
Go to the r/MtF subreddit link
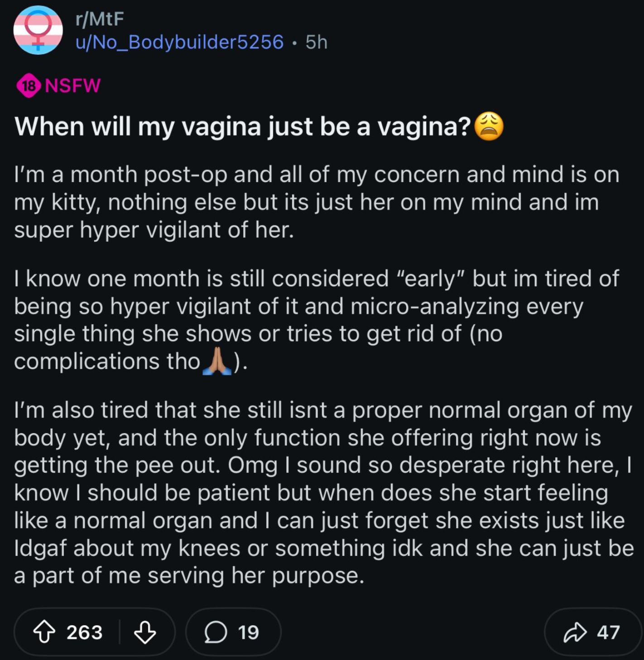coord(100,19)
